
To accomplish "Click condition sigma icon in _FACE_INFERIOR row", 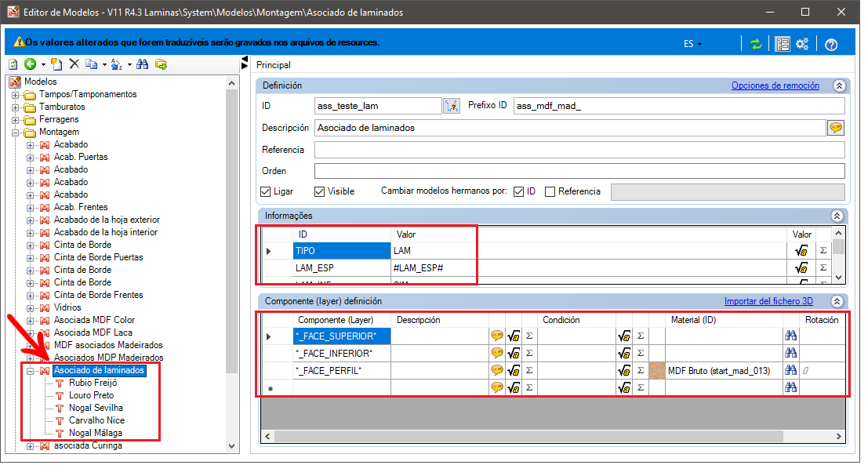I will 641,353.
